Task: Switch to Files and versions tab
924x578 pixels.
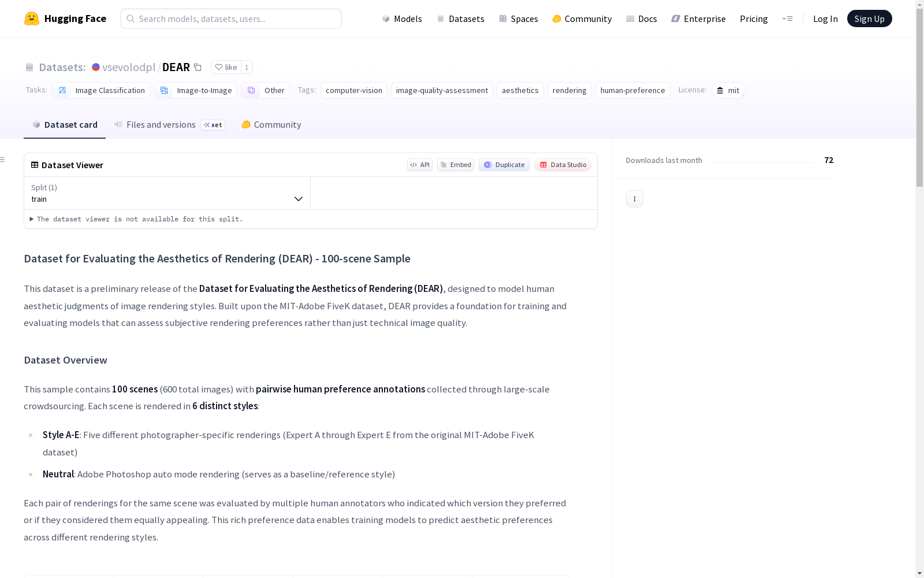Action: (x=169, y=125)
